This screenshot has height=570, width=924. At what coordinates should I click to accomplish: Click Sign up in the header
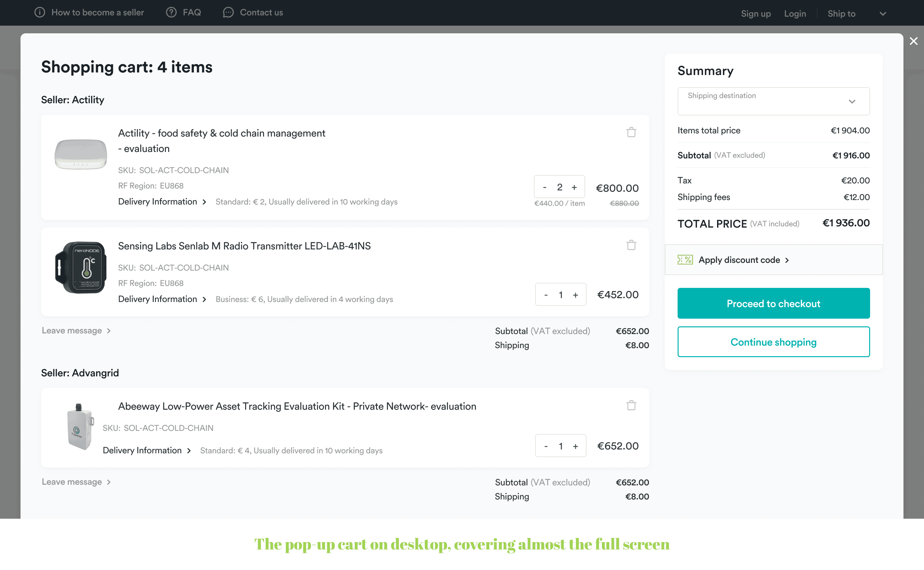coord(756,13)
